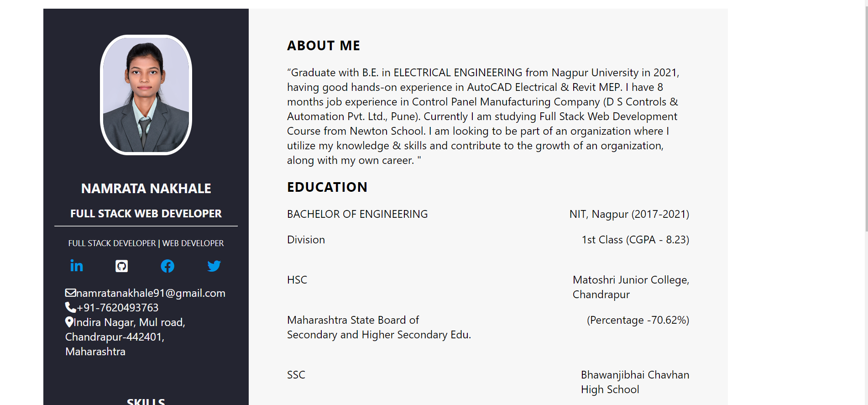Click the phone number +91-7620493763
868x405 pixels.
pos(118,308)
